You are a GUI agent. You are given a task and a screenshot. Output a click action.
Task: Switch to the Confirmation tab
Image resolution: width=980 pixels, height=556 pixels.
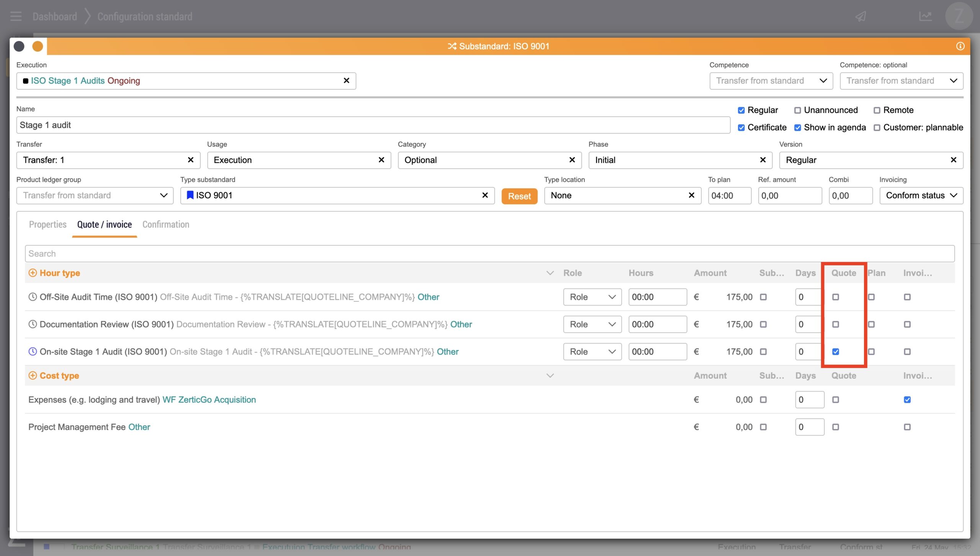[x=166, y=224]
